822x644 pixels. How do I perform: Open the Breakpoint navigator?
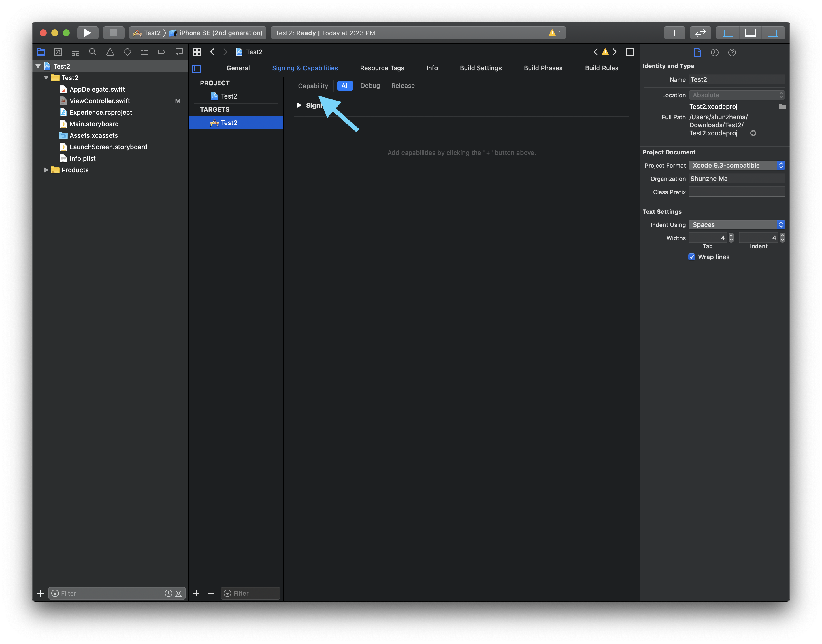[162, 52]
